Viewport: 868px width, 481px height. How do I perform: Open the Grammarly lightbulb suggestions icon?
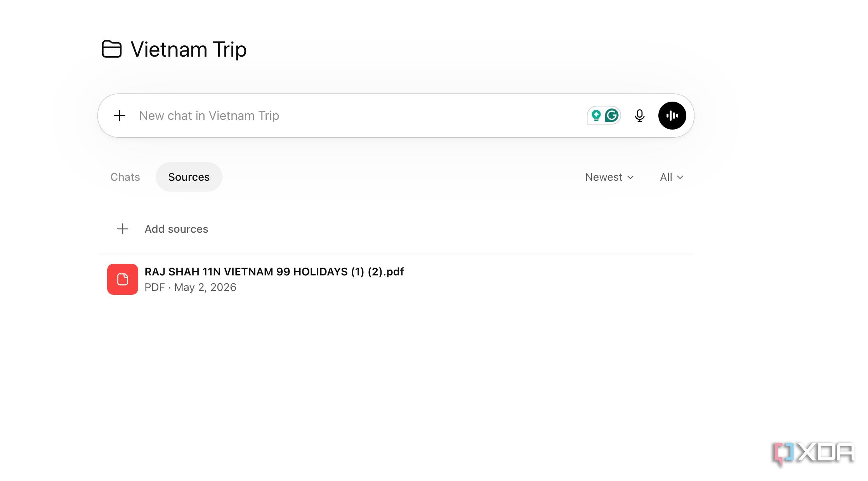(x=596, y=116)
